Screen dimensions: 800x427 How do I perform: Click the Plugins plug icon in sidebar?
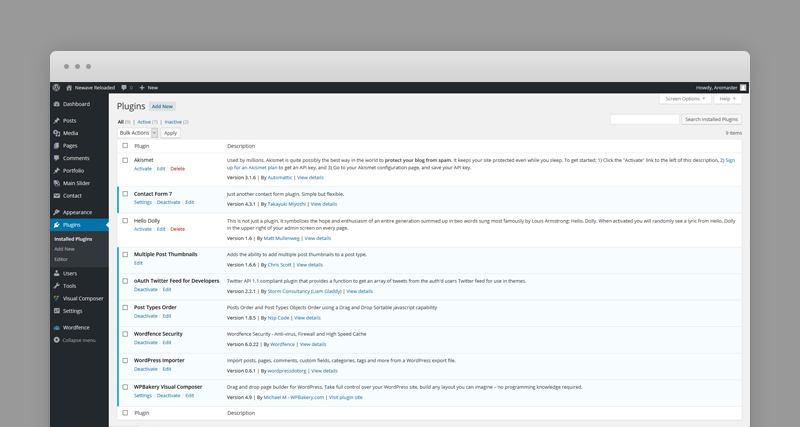tap(57, 225)
